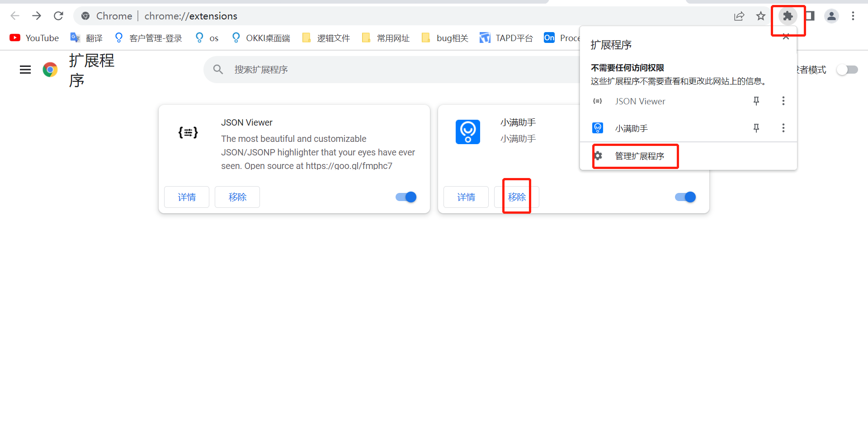Expand the 逻辑文件 bookmark folder
The width and height of the screenshot is (868, 436).
click(x=326, y=38)
